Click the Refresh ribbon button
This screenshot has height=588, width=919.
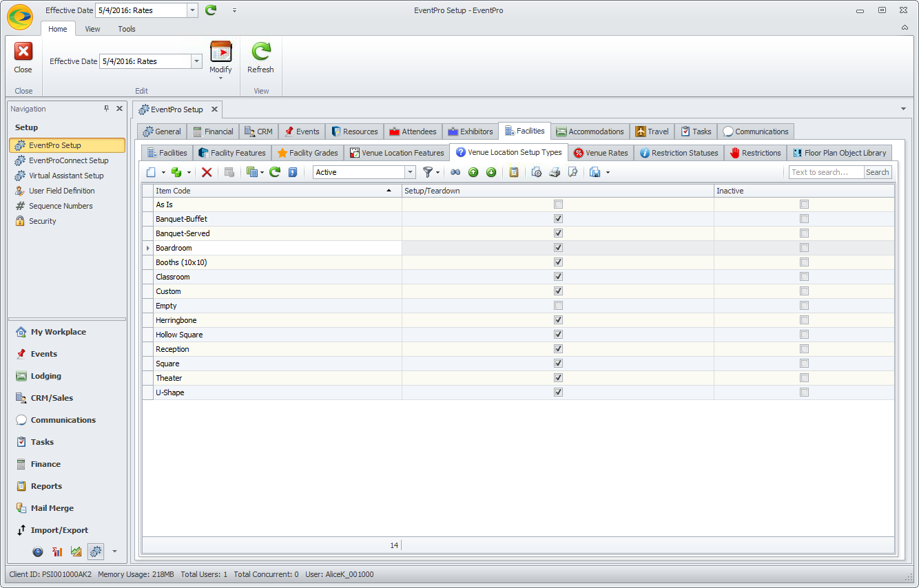[260, 58]
